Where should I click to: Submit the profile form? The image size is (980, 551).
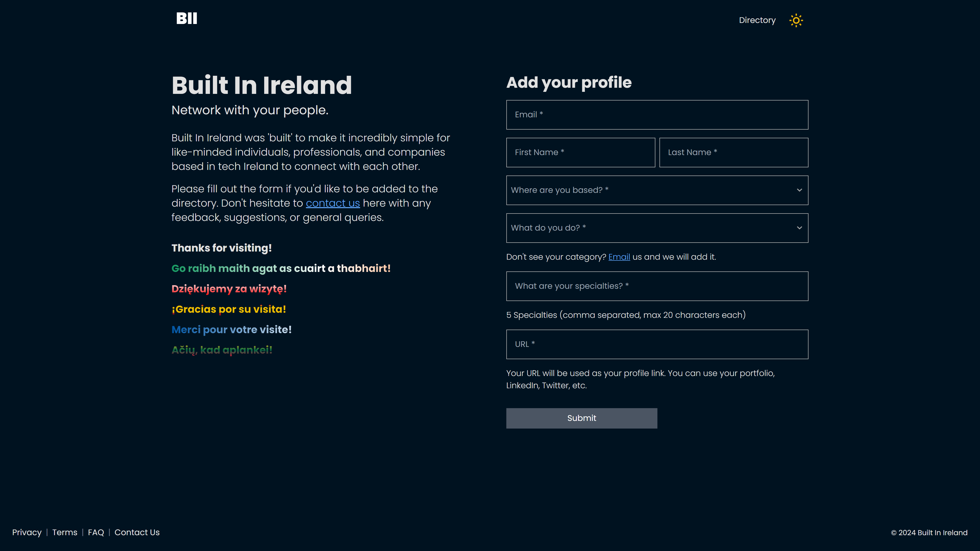581,418
